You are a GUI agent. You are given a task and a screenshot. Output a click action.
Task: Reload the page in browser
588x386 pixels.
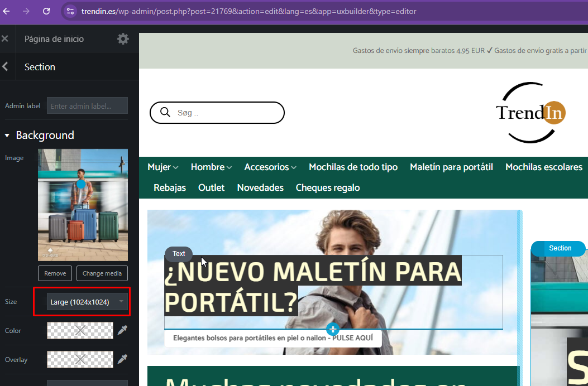click(x=46, y=11)
